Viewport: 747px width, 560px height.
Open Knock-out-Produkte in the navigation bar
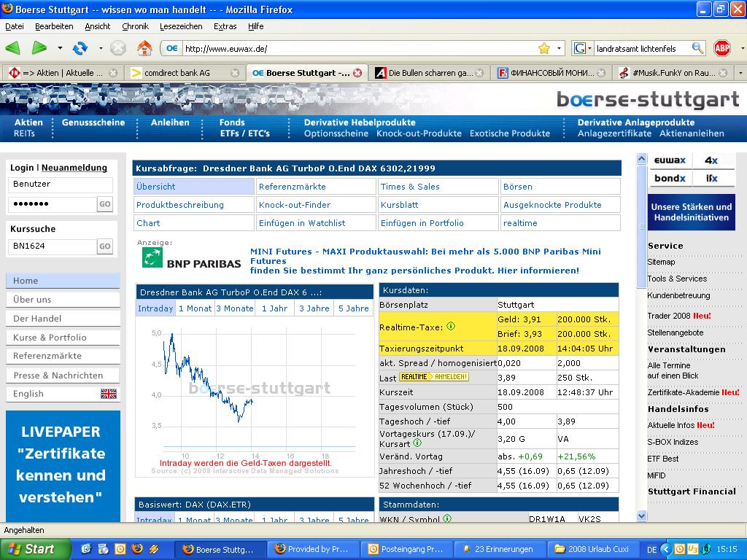[419, 134]
